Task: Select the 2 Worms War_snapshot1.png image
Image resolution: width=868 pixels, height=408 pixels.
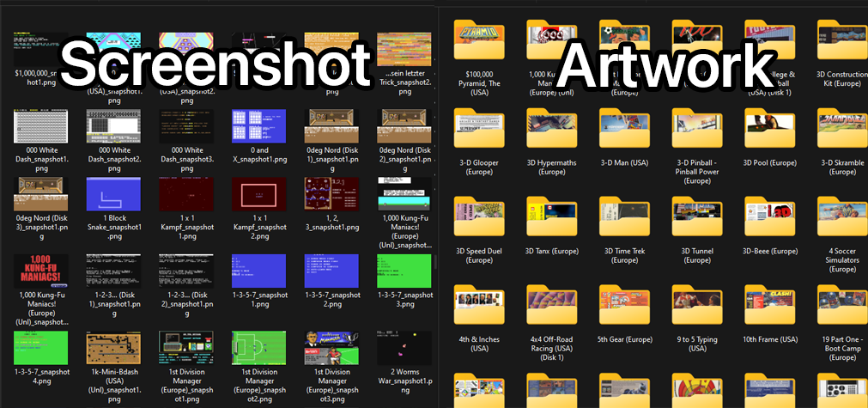Action: point(405,348)
